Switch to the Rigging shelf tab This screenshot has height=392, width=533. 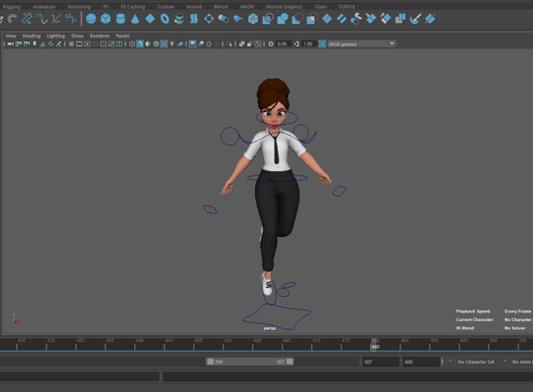click(11, 6)
